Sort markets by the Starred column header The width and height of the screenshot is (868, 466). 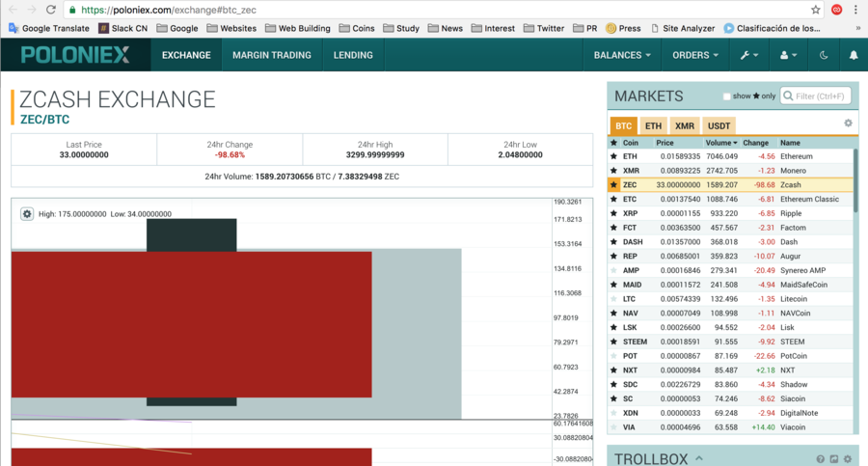613,143
